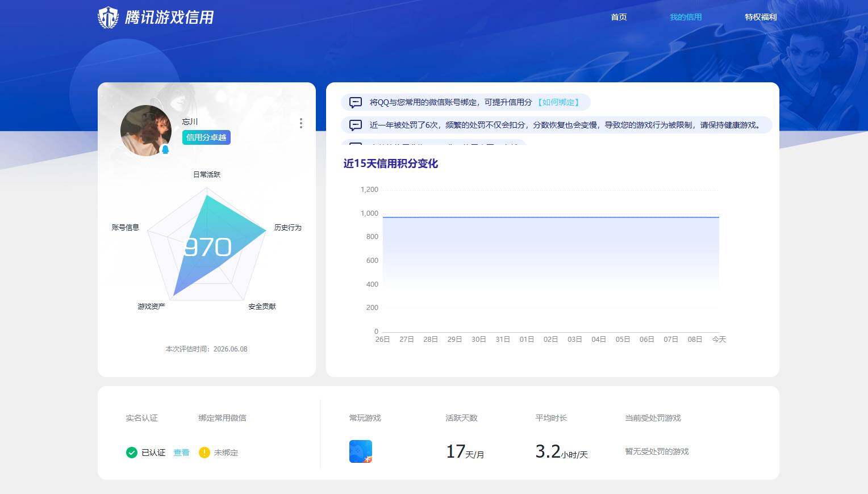
Task: Click the Tencent Game Credit shield logo
Action: (x=108, y=17)
